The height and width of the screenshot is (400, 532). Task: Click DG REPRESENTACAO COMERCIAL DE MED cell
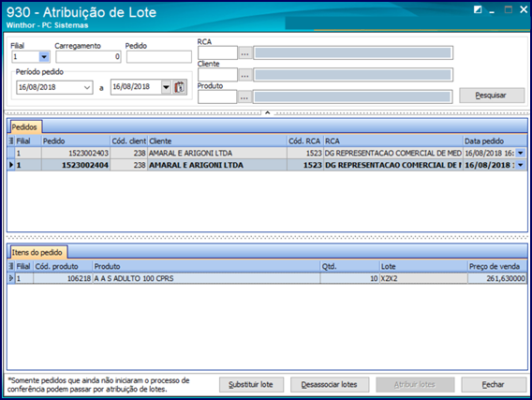pos(392,153)
